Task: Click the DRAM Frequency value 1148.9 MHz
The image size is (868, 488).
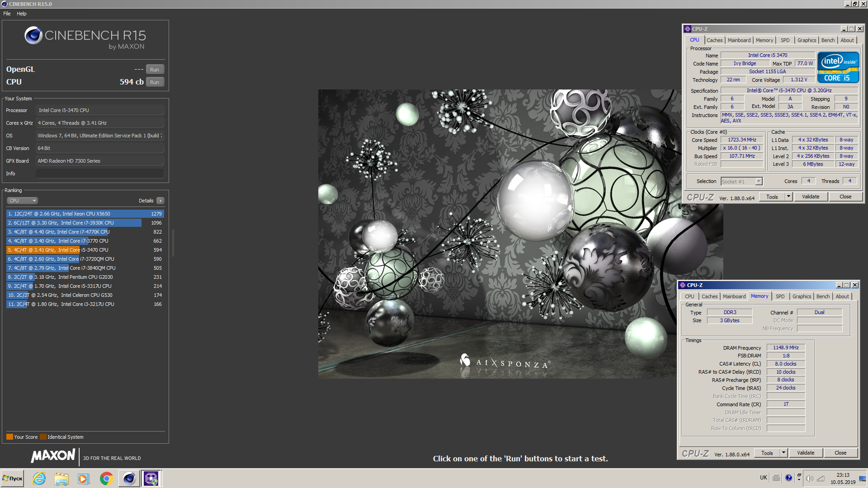Action: click(786, 348)
